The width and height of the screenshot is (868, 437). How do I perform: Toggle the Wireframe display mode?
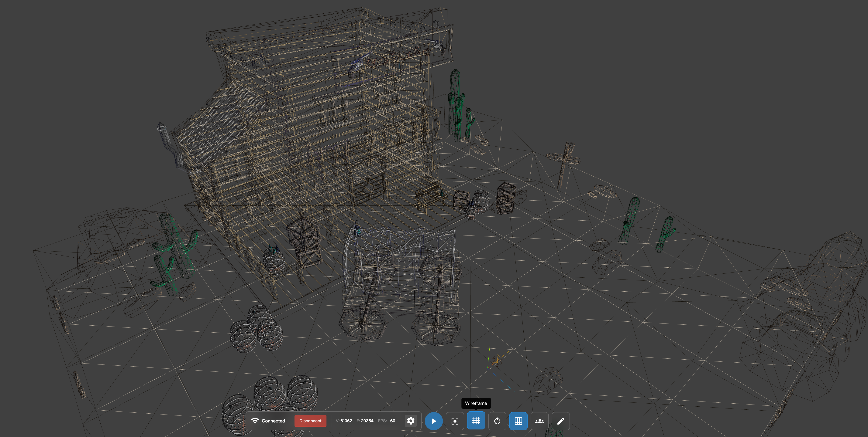(x=476, y=421)
